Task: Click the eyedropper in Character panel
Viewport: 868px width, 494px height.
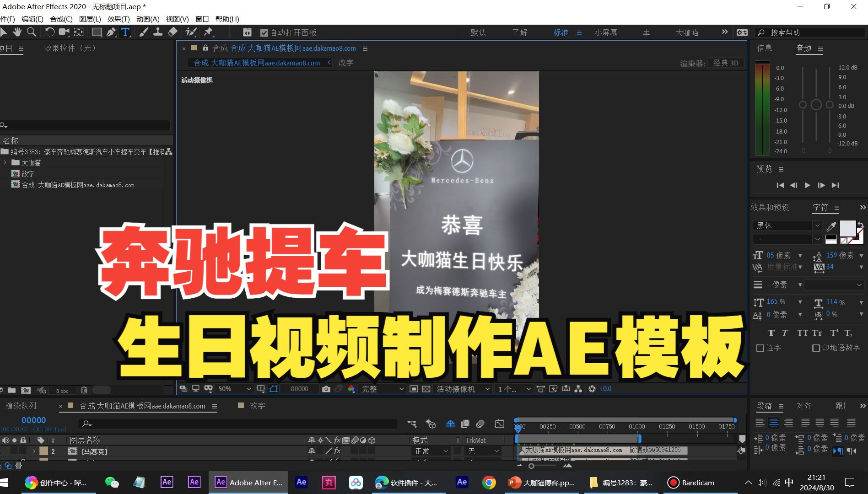Action: pyautogui.click(x=831, y=226)
